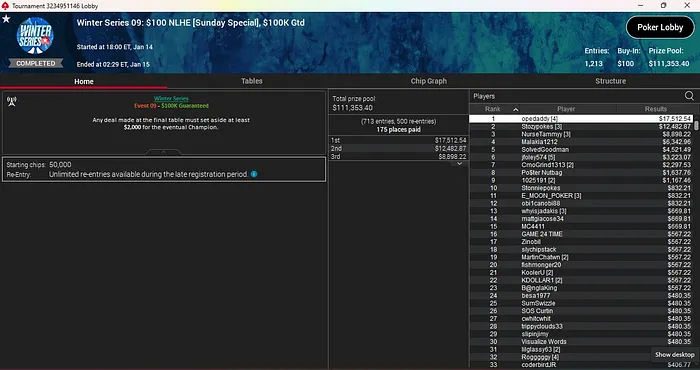Screen dimensions: 700x370
Task: Click the Player column header
Action: click(x=566, y=109)
